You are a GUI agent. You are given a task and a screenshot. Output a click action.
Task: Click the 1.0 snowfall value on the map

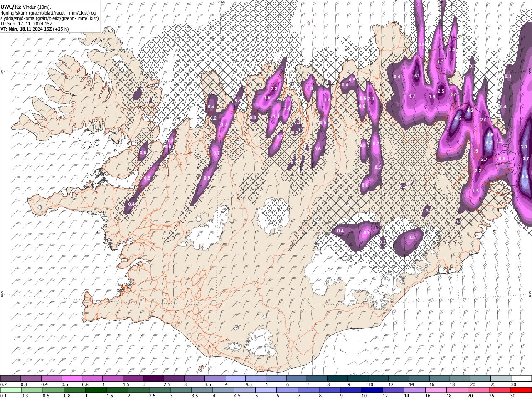309,89
